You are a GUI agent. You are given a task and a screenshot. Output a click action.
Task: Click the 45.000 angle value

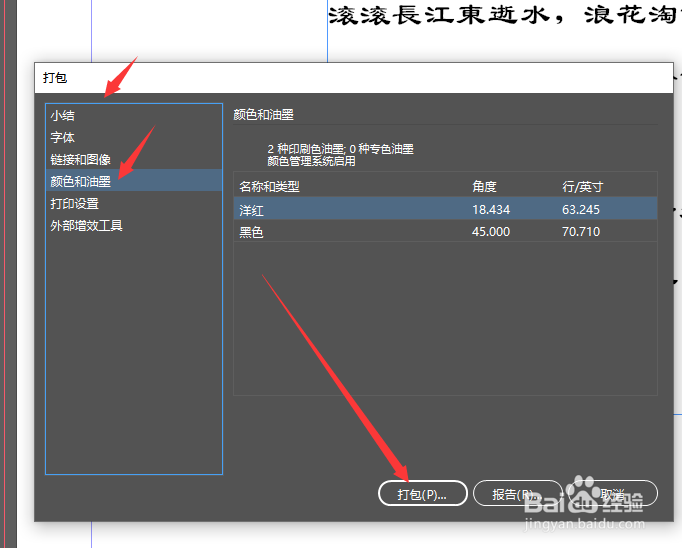[491, 231]
